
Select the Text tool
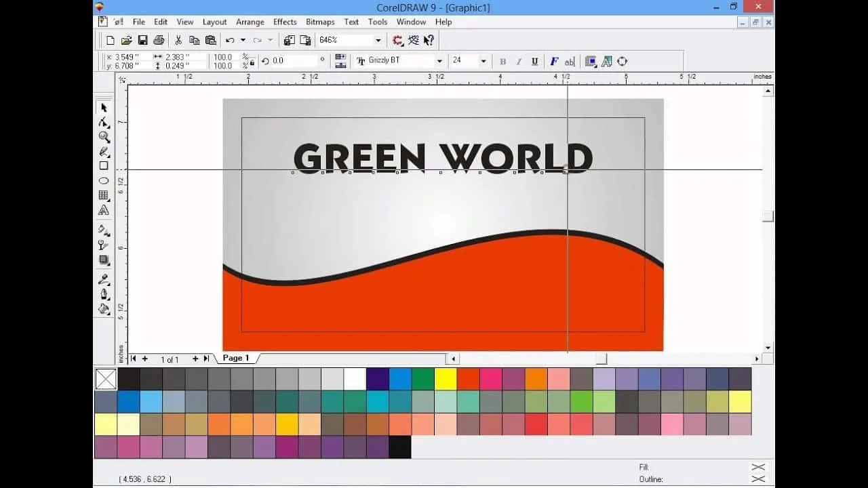[x=104, y=210]
